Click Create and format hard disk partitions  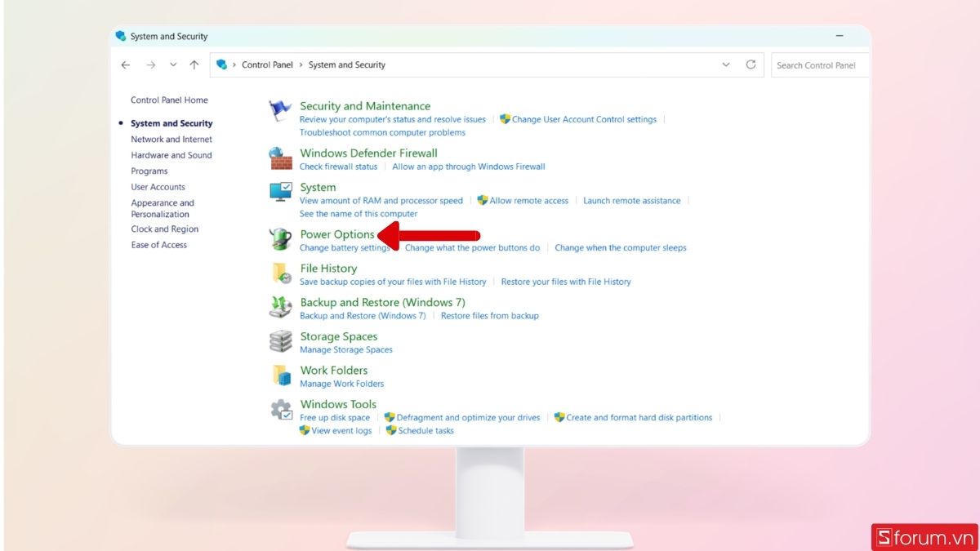click(639, 417)
